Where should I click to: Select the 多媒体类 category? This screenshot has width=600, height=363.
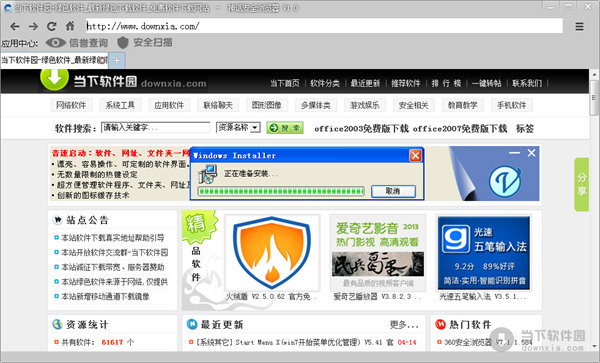(x=316, y=105)
